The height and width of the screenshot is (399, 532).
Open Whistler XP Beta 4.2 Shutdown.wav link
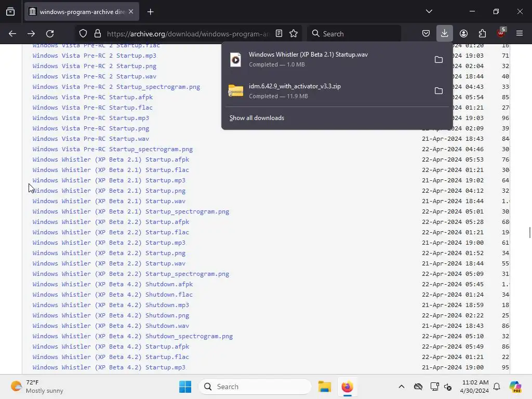pos(111,326)
